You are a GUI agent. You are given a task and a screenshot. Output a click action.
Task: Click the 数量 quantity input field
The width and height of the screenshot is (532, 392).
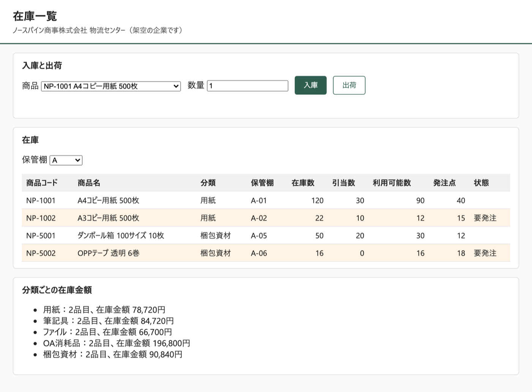point(248,86)
